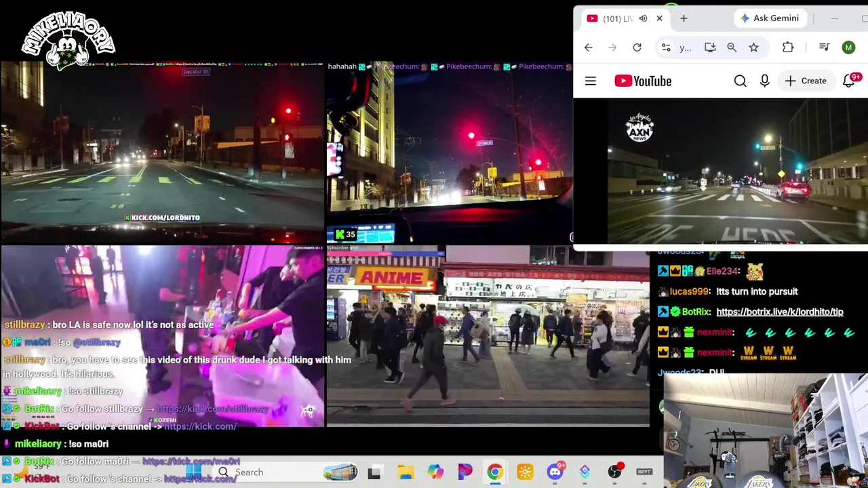The height and width of the screenshot is (488, 868).
Task: Switch to Google Chrome on the taskbar
Action: 495,472
